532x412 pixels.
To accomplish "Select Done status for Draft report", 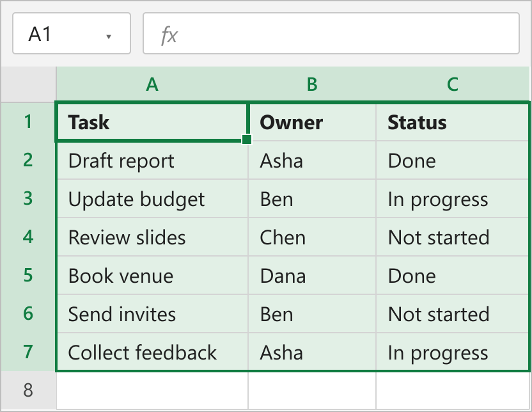I will pos(453,160).
